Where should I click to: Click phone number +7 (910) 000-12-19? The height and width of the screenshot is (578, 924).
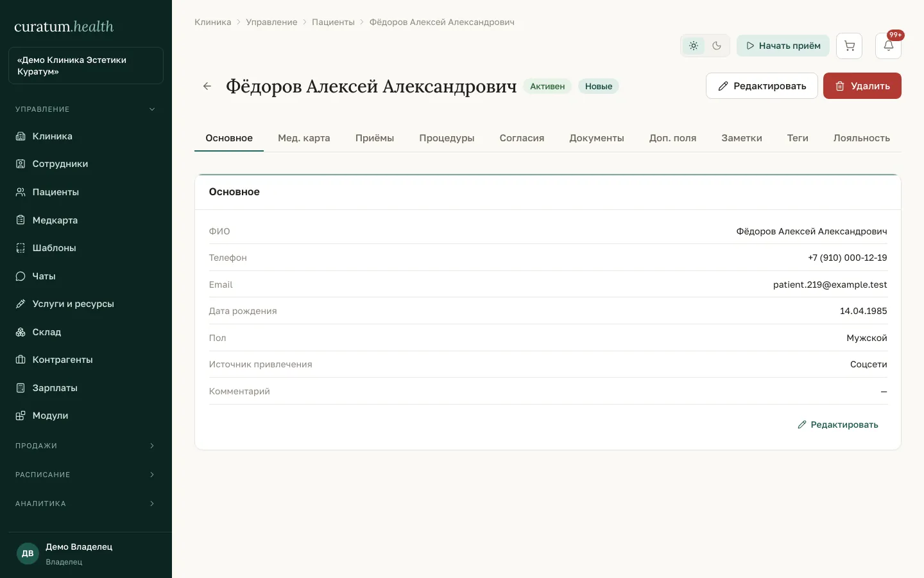coord(848,258)
